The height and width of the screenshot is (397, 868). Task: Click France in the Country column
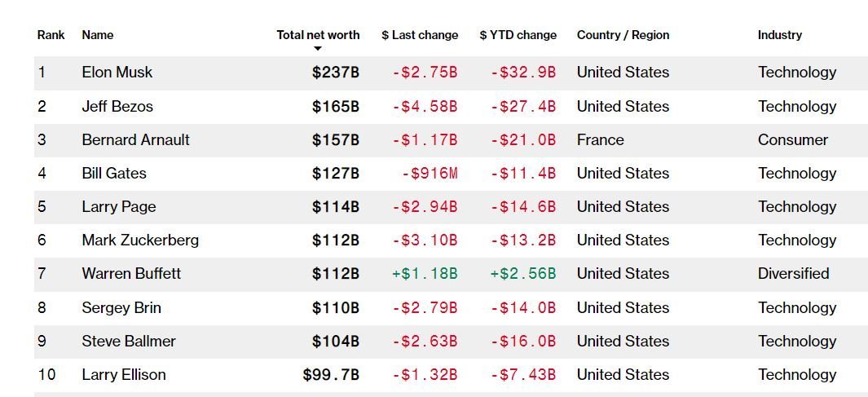coord(600,139)
